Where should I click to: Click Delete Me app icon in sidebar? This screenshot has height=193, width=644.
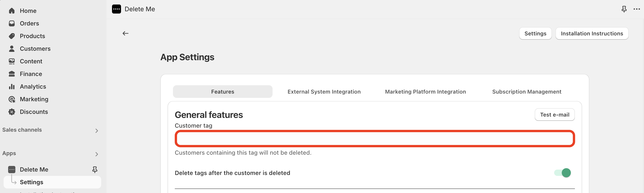(x=12, y=170)
